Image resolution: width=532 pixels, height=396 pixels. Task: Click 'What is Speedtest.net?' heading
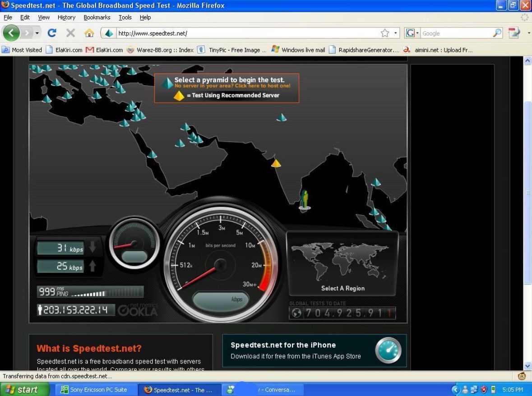(89, 348)
